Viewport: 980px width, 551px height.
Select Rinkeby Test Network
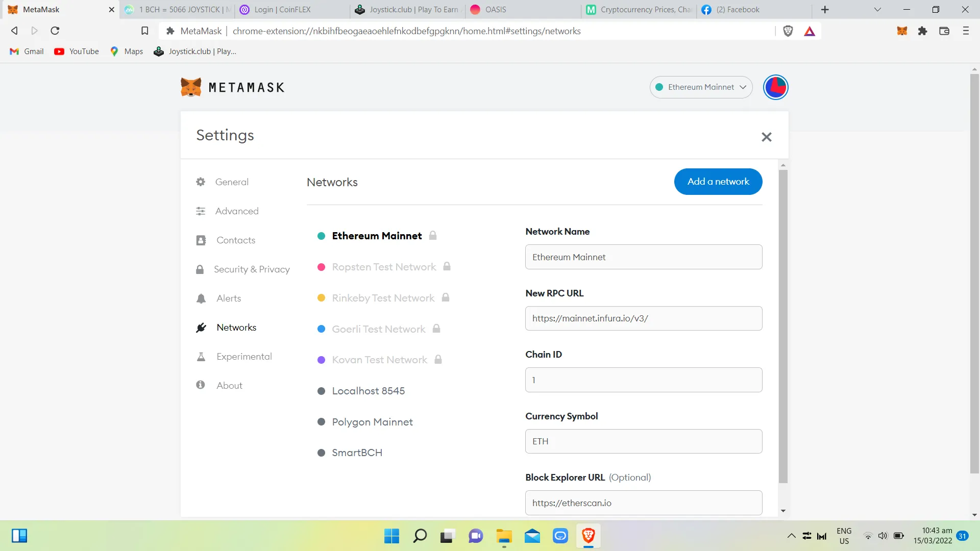(383, 298)
